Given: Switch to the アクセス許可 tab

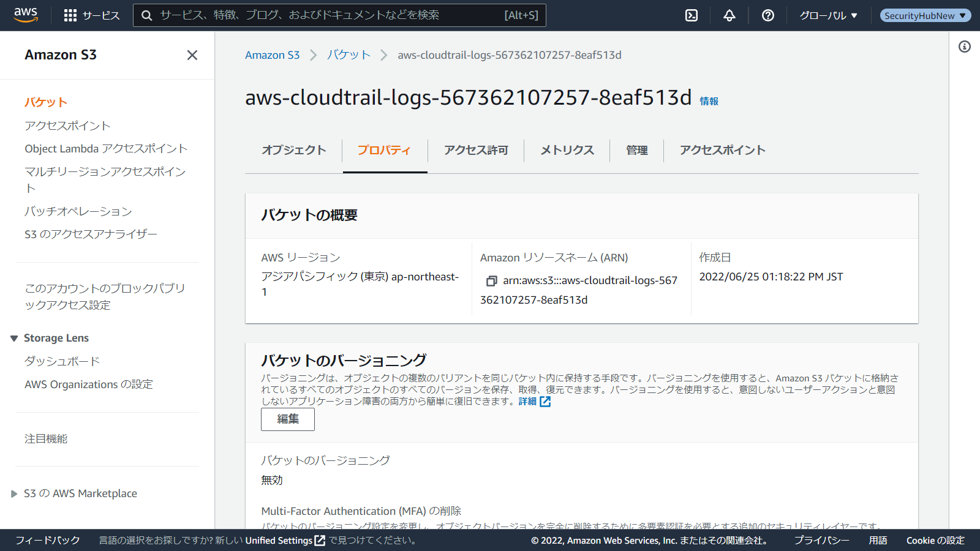Looking at the screenshot, I should (476, 151).
